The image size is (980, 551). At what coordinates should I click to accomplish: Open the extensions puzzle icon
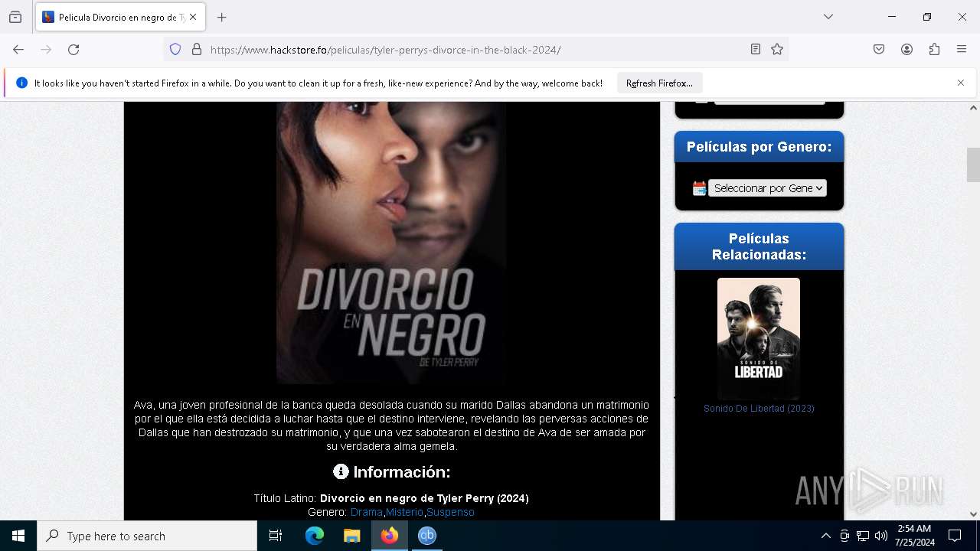point(934,50)
